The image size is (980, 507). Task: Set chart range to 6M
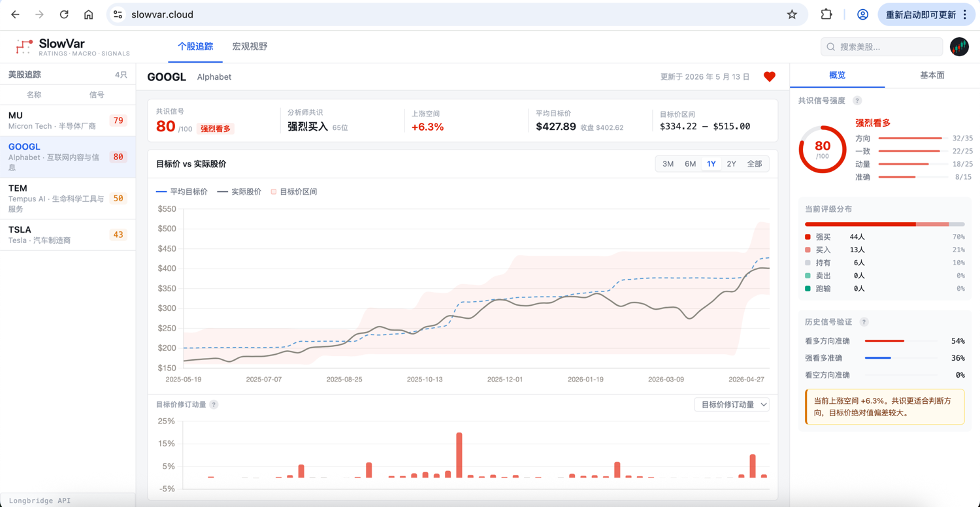pyautogui.click(x=690, y=164)
